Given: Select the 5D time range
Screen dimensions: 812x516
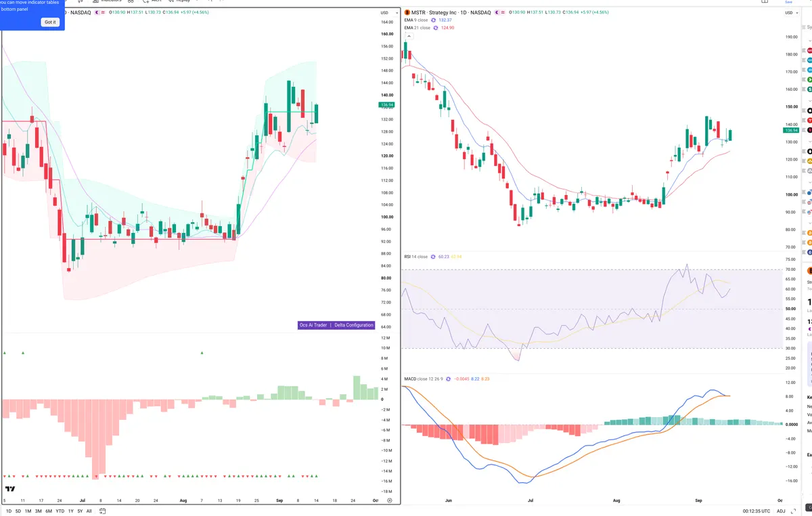Looking at the screenshot, I should [18, 511].
